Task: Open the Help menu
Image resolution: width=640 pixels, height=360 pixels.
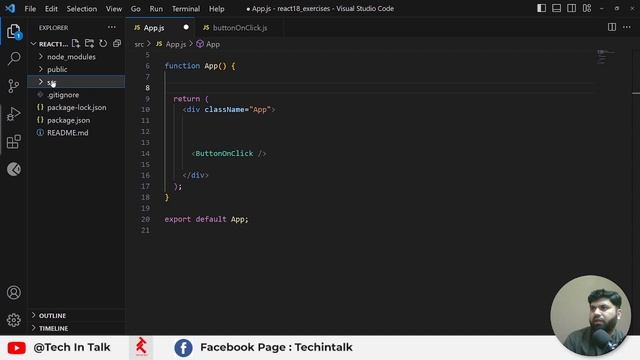Action: (216, 9)
